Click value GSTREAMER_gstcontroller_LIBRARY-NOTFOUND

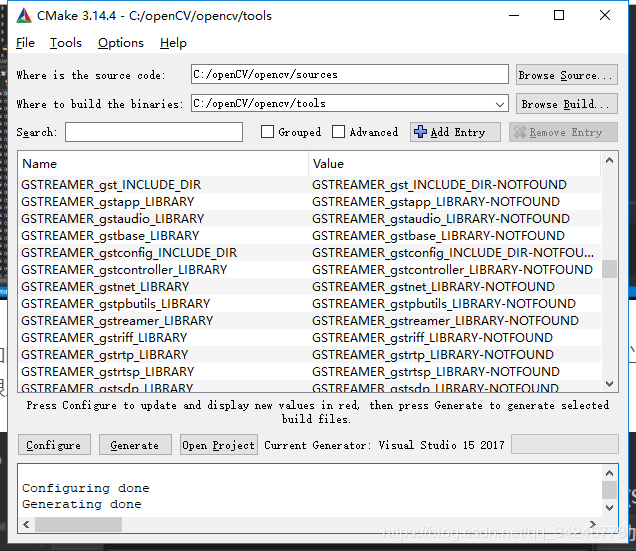pos(452,270)
